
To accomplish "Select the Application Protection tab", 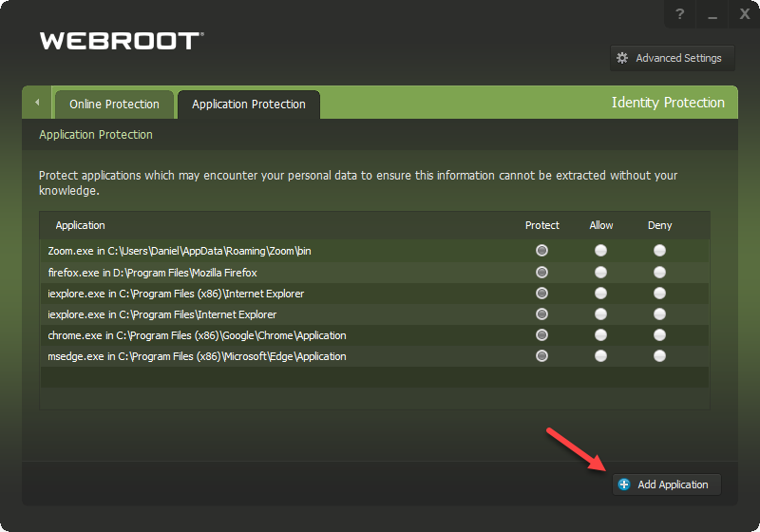I will tap(249, 104).
